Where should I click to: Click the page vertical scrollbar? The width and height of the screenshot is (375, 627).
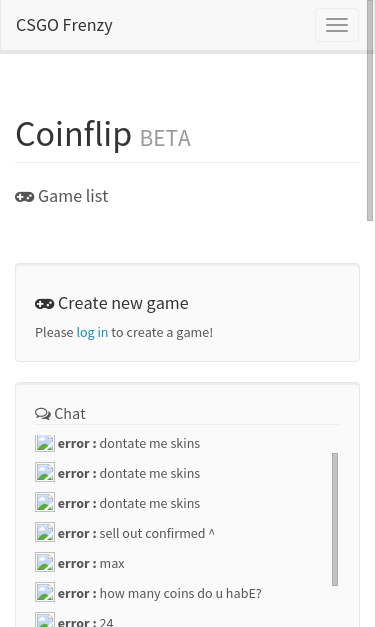pos(370,110)
